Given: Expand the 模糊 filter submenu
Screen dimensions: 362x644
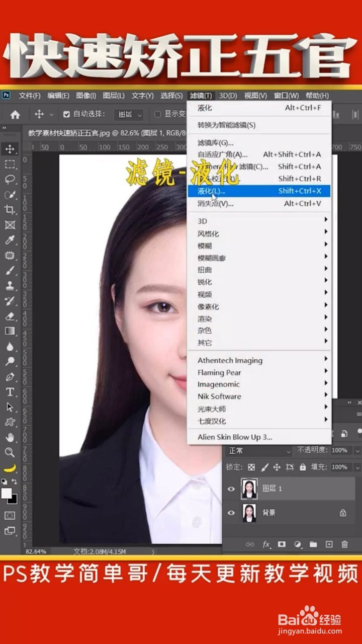Looking at the screenshot, I should 259,246.
